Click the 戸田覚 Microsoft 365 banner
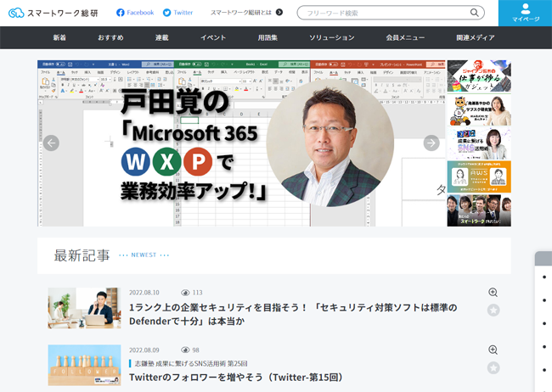 241,143
